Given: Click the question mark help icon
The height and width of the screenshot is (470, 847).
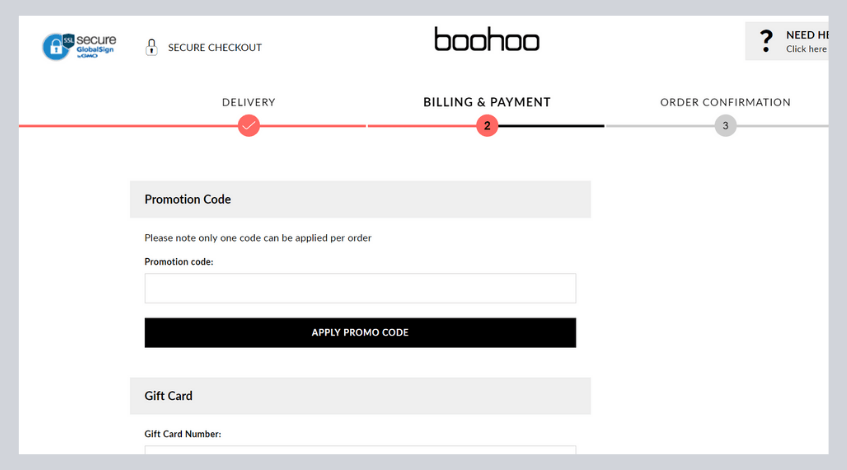Looking at the screenshot, I should pos(766,41).
